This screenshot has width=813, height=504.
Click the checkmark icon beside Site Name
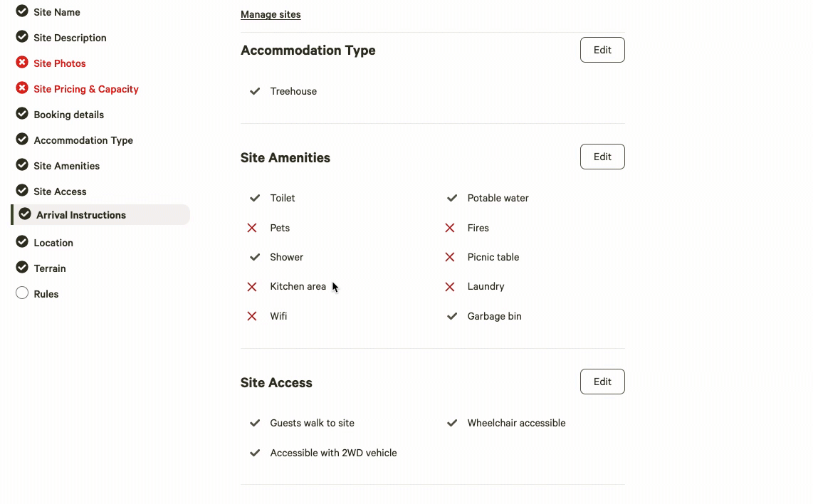pyautogui.click(x=22, y=11)
